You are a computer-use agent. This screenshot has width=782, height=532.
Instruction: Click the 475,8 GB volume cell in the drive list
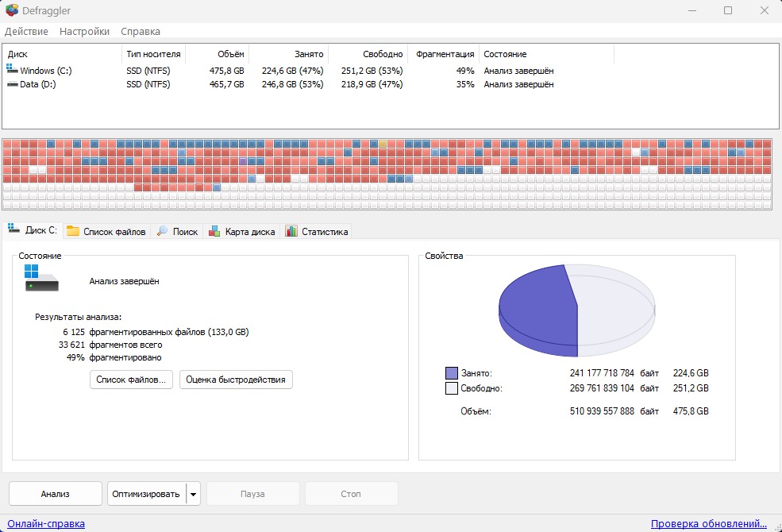click(227, 71)
